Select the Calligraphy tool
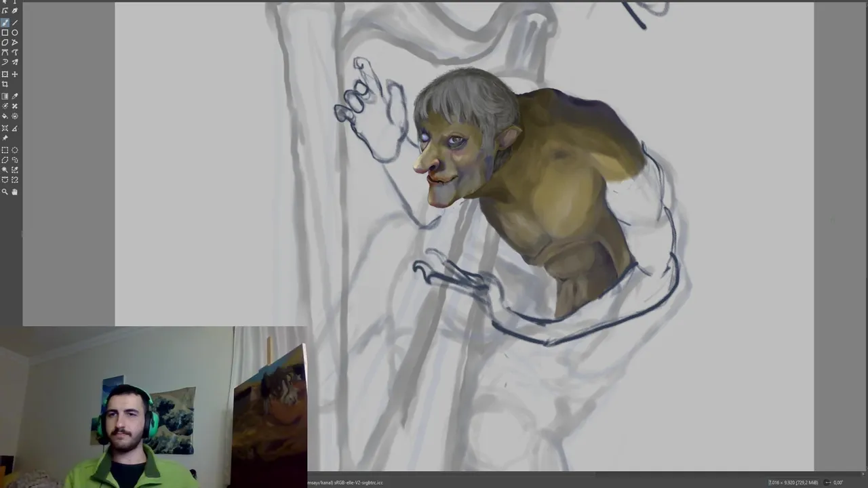Image resolution: width=868 pixels, height=488 pixels. click(x=15, y=11)
